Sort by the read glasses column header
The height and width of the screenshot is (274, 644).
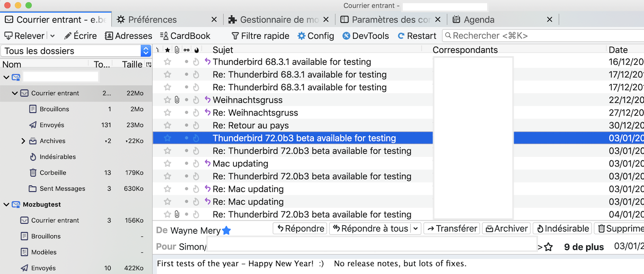(186, 50)
